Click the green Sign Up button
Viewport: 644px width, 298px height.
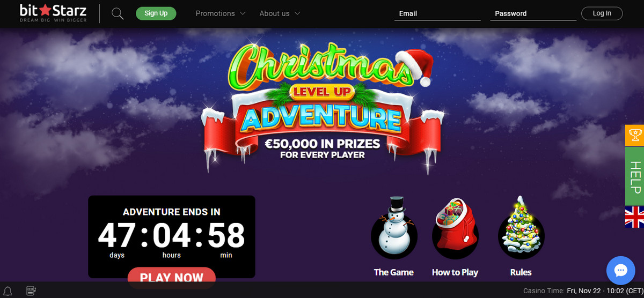pyautogui.click(x=156, y=13)
